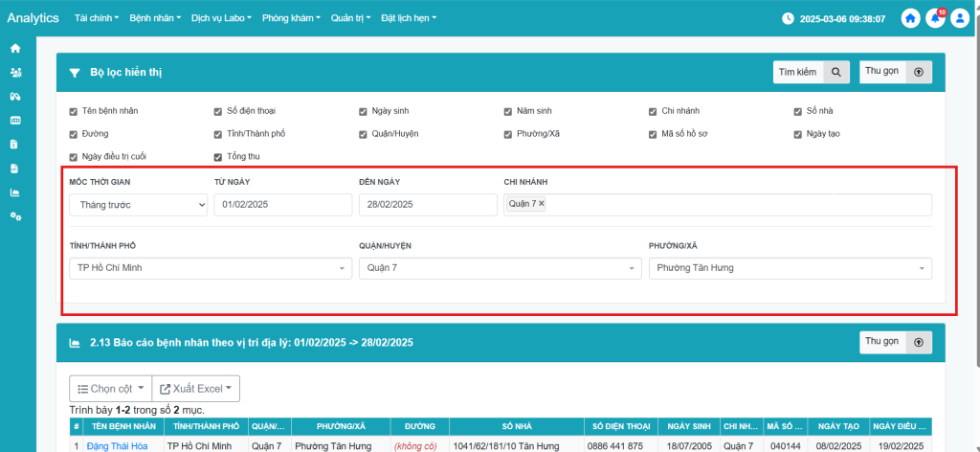Click the user profile icon in the header
Viewport: 980px width, 452px height.
pos(960,18)
